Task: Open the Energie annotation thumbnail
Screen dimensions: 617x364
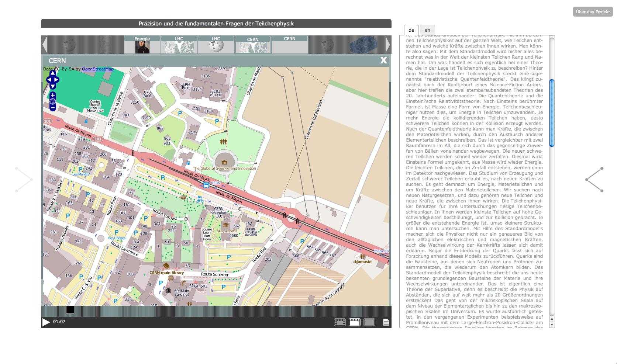Action: click(142, 45)
